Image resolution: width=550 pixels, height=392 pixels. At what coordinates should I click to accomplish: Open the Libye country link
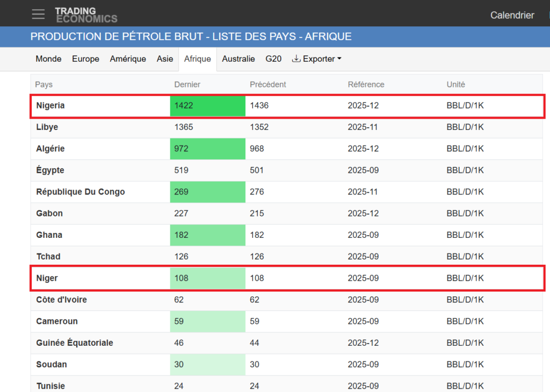[47, 127]
